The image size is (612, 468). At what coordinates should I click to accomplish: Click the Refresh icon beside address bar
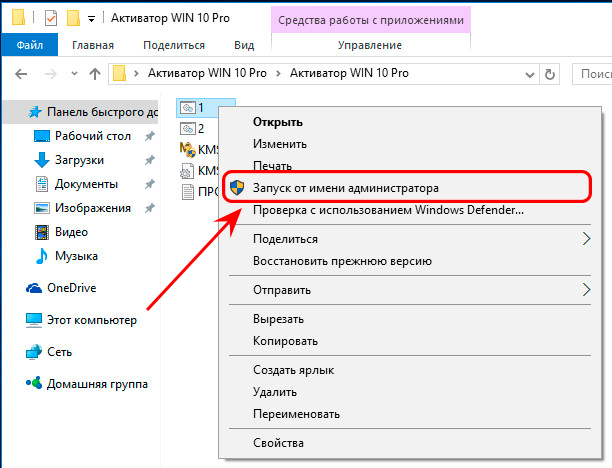tap(550, 74)
